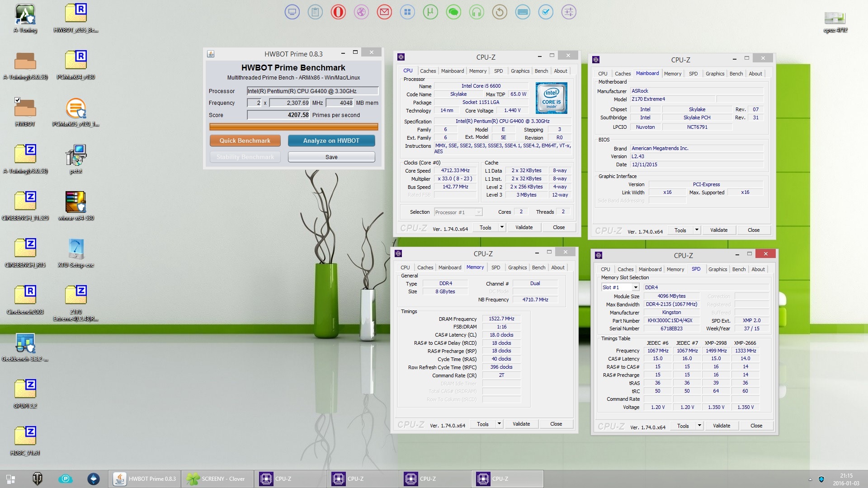Click Validate in CPU-Z CPU window

pos(524,227)
